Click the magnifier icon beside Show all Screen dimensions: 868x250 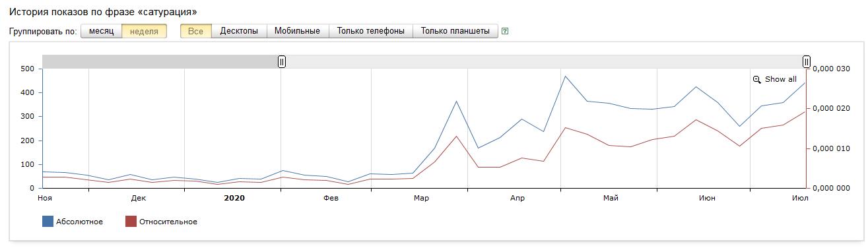coord(757,79)
